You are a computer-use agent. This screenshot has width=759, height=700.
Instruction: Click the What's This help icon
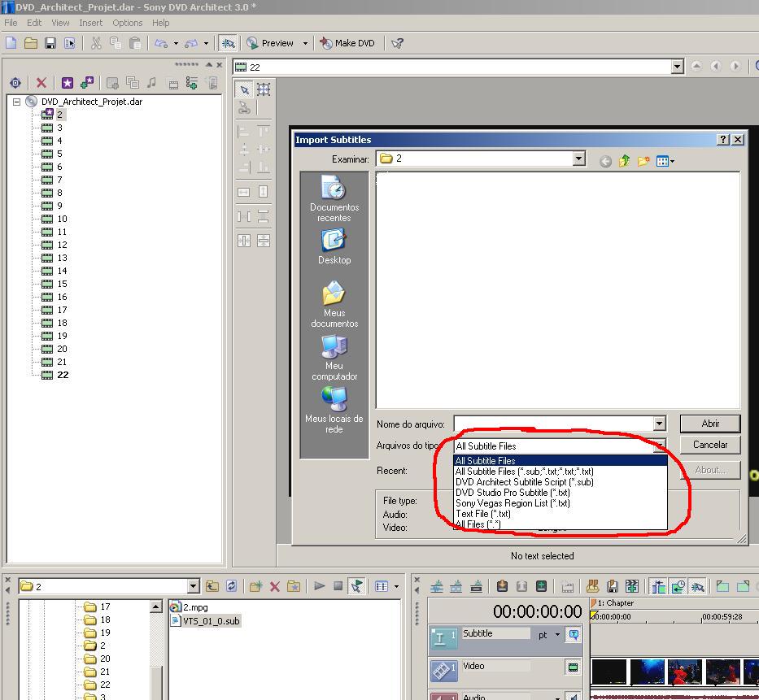[x=398, y=43]
